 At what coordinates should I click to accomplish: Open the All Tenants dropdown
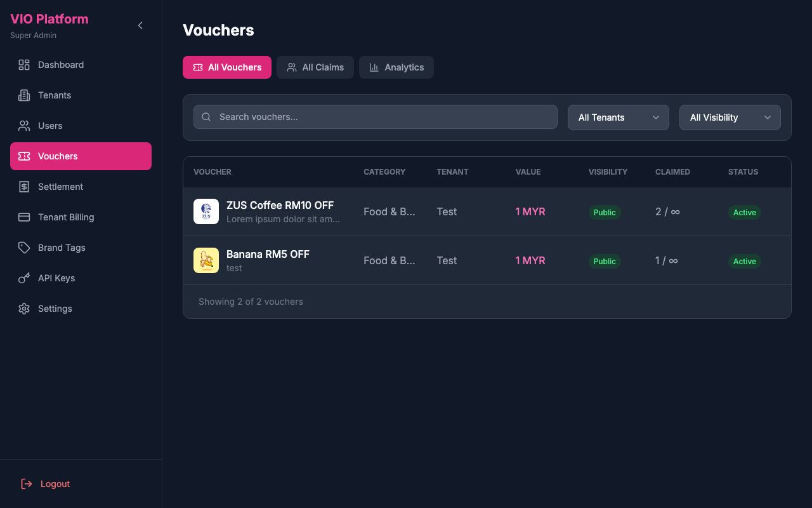click(x=618, y=117)
